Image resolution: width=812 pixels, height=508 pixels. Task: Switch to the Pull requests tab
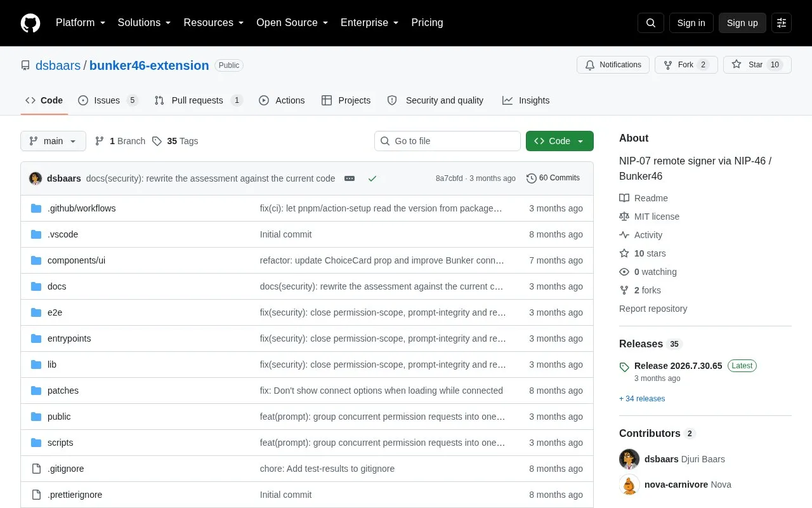pyautogui.click(x=199, y=100)
